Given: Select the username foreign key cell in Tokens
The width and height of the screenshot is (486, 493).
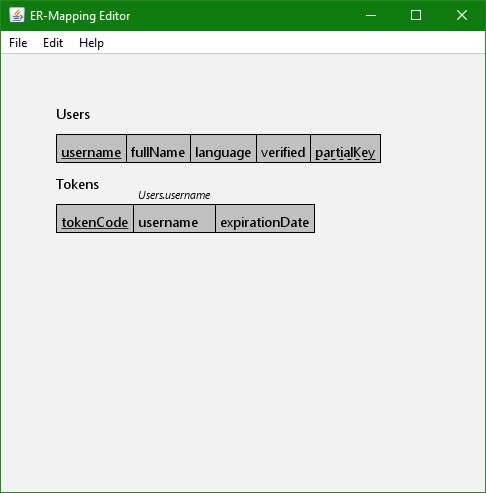Looking at the screenshot, I should [174, 219].
